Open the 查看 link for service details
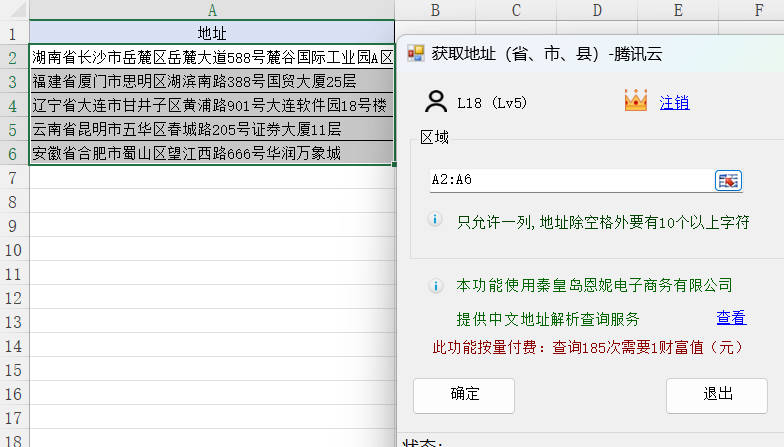784x447 pixels. [731, 318]
